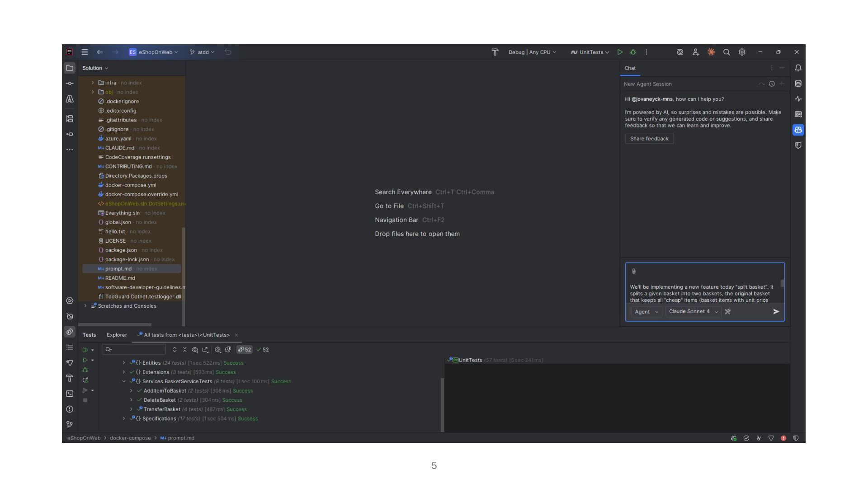
Task: Open the Terminal tool window icon
Action: tap(70, 394)
